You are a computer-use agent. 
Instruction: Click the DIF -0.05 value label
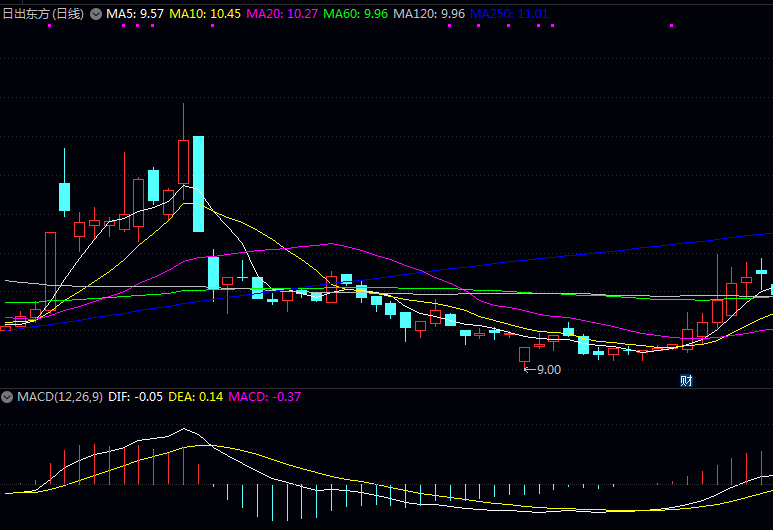(x=135, y=397)
